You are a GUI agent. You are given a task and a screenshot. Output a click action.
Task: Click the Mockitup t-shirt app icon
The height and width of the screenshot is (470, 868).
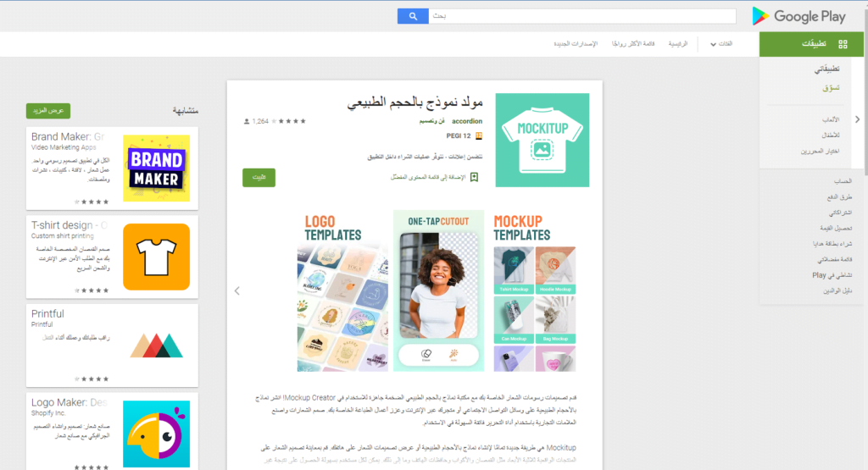pos(542,140)
